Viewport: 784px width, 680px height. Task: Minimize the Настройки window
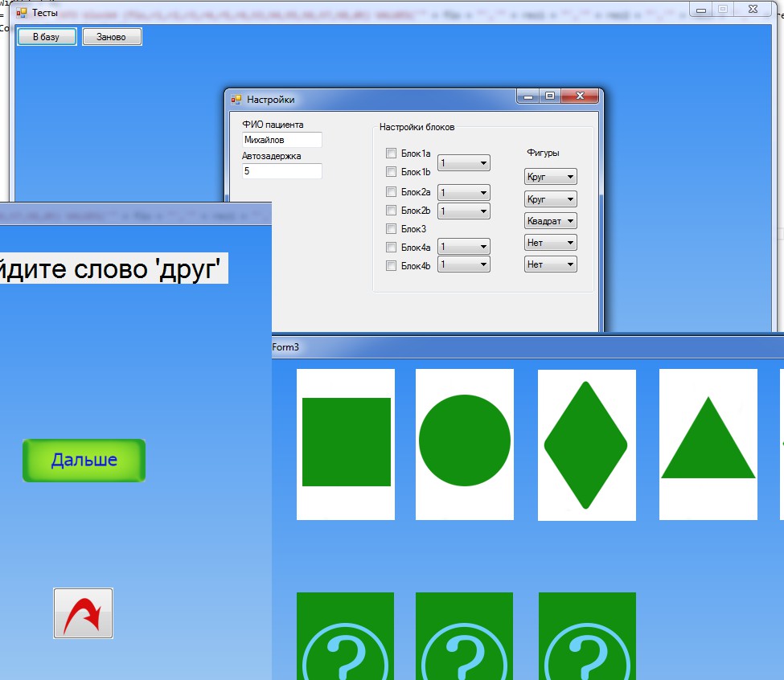click(x=528, y=96)
